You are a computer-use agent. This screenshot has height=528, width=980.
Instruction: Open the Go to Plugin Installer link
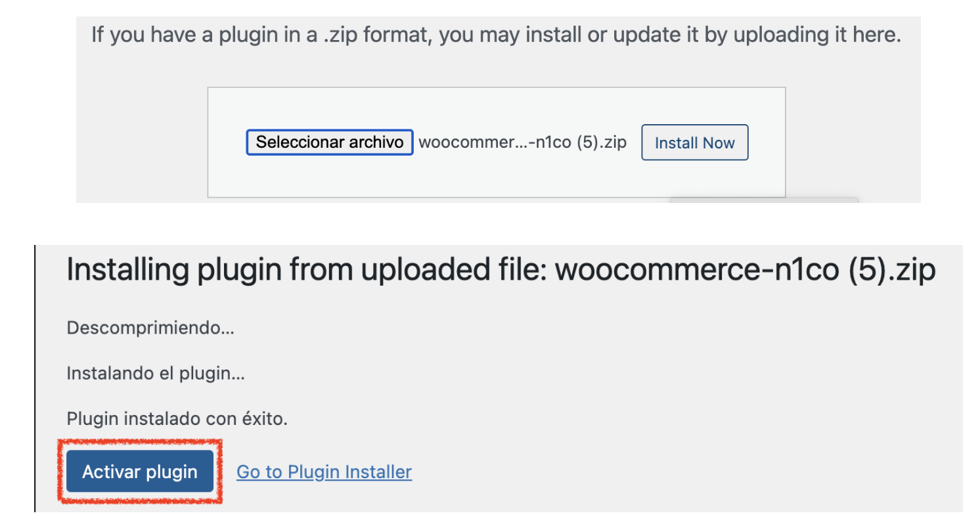click(x=324, y=472)
